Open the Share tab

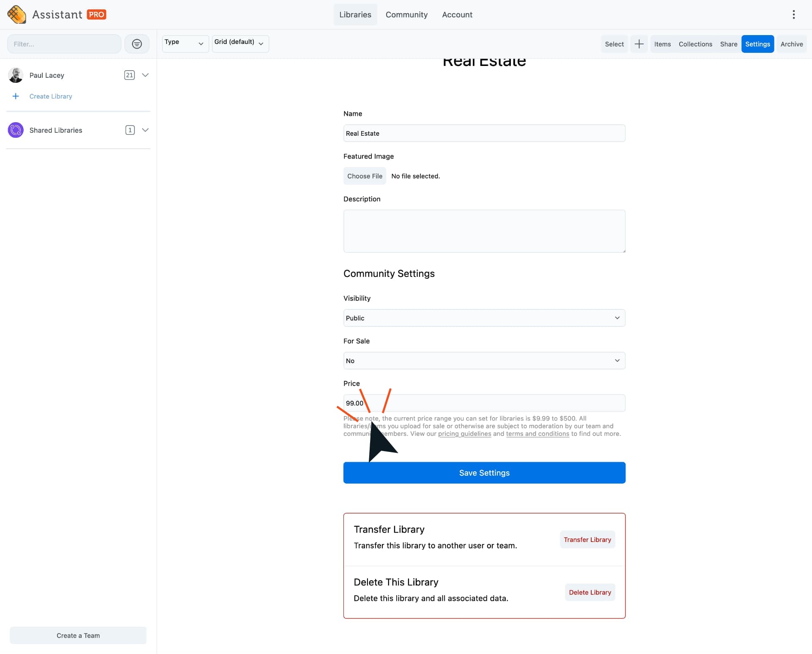(728, 44)
